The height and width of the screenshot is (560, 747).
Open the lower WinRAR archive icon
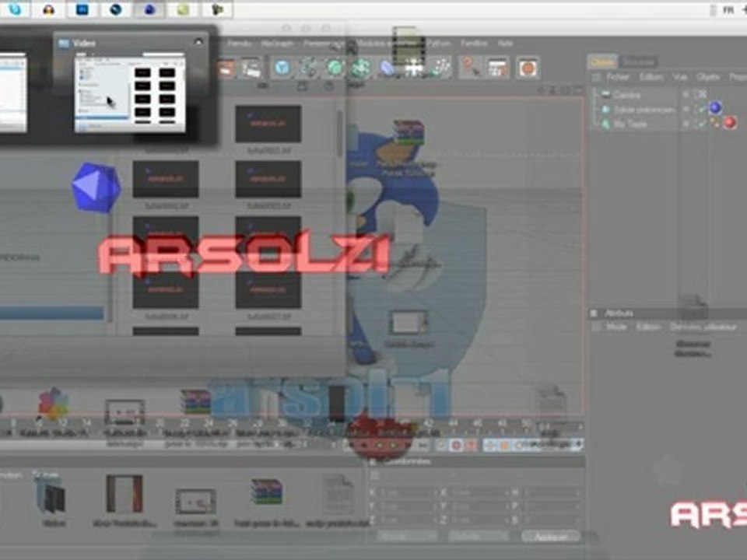(x=266, y=492)
